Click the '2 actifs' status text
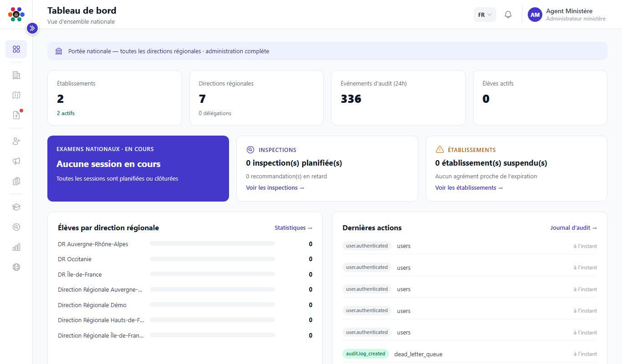 point(66,113)
